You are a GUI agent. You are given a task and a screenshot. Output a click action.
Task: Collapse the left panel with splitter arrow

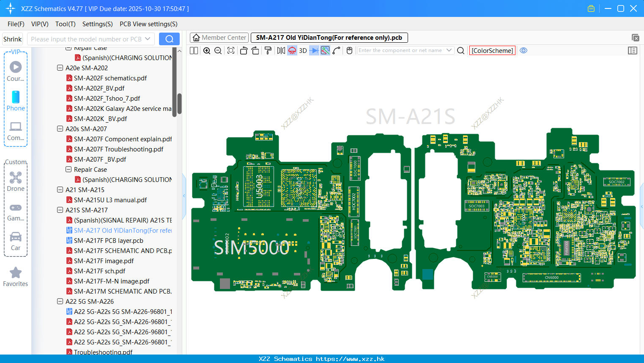click(184, 195)
